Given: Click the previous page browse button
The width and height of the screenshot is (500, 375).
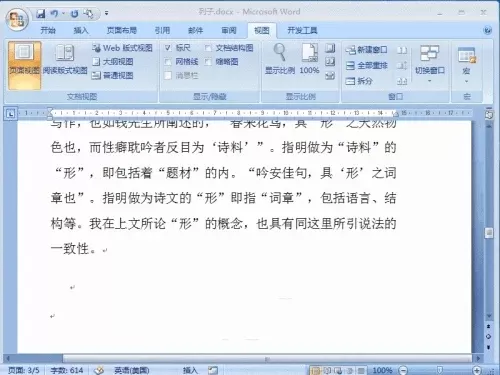Looking at the screenshot, I should pos(489,326).
